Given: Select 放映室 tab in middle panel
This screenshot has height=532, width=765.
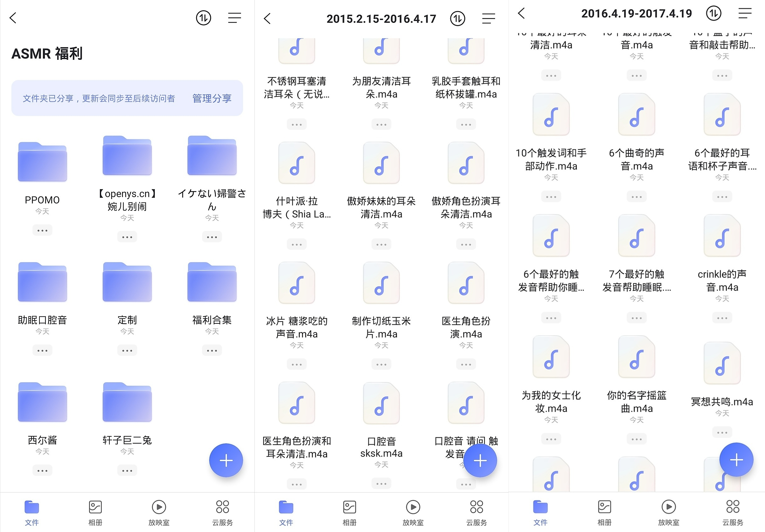Looking at the screenshot, I should [413, 513].
